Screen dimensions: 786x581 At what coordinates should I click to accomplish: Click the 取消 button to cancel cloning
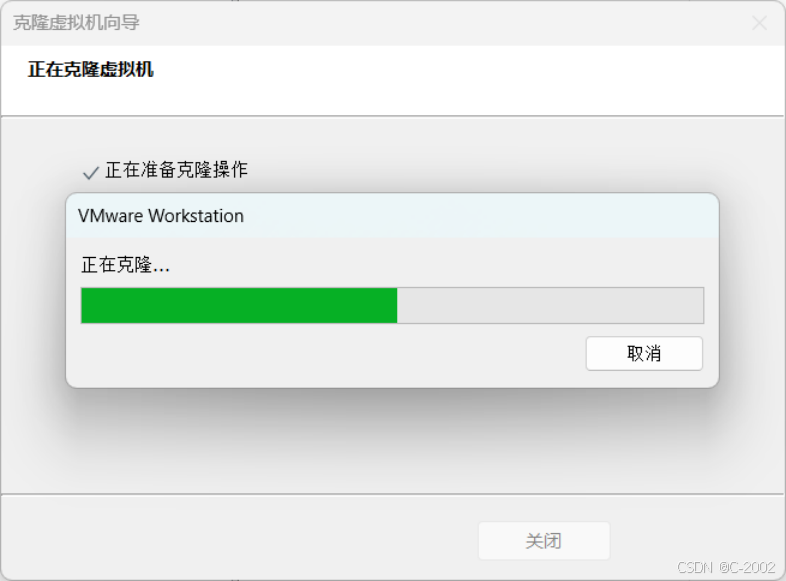pyautogui.click(x=644, y=353)
